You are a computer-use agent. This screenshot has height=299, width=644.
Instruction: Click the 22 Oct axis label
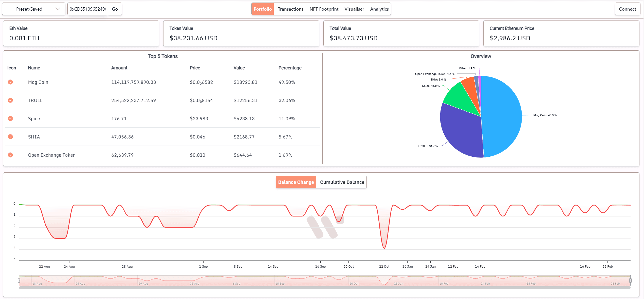coord(384,266)
